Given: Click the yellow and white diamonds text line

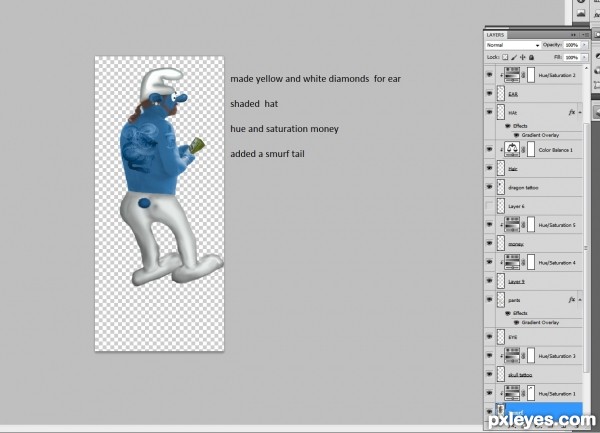Looking at the screenshot, I should point(315,79).
